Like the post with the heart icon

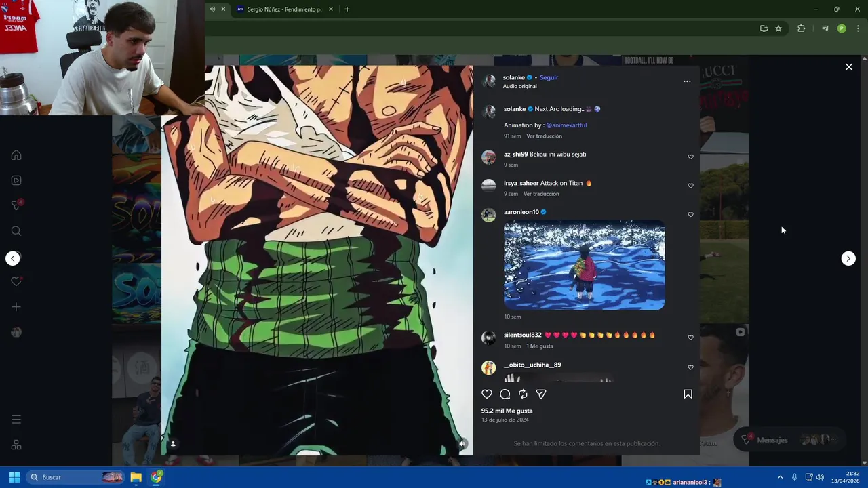point(487,394)
